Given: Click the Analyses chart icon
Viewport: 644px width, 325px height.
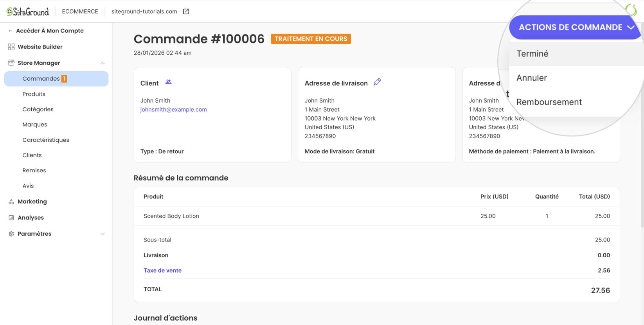Looking at the screenshot, I should click(11, 218).
